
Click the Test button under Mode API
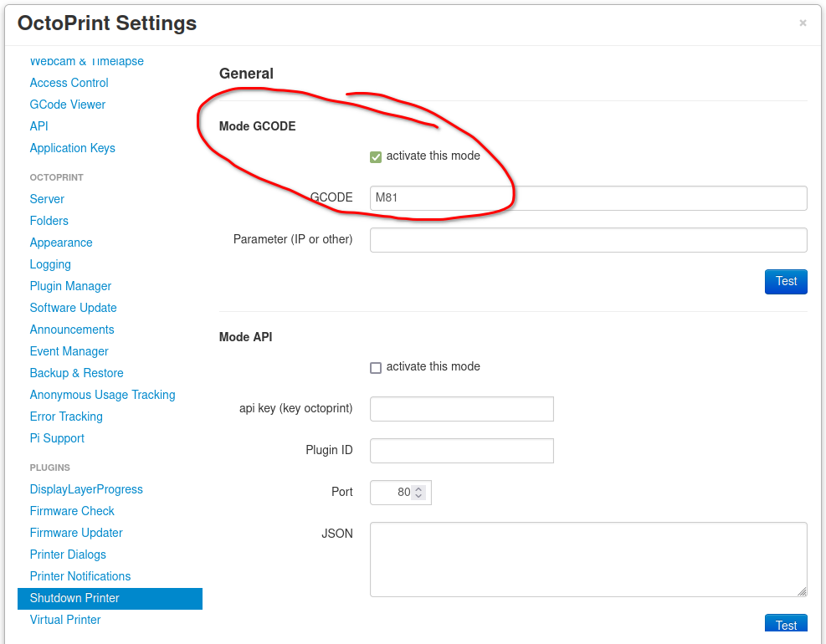click(x=786, y=624)
